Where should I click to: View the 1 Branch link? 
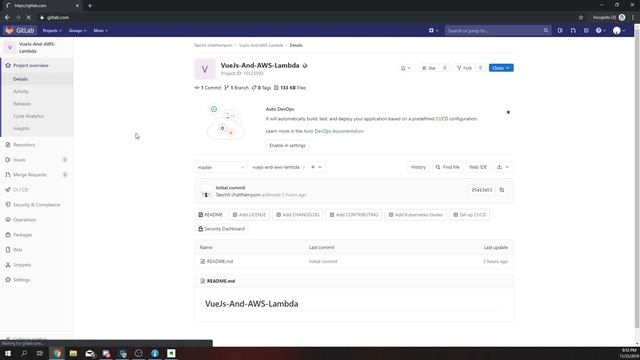tap(236, 88)
